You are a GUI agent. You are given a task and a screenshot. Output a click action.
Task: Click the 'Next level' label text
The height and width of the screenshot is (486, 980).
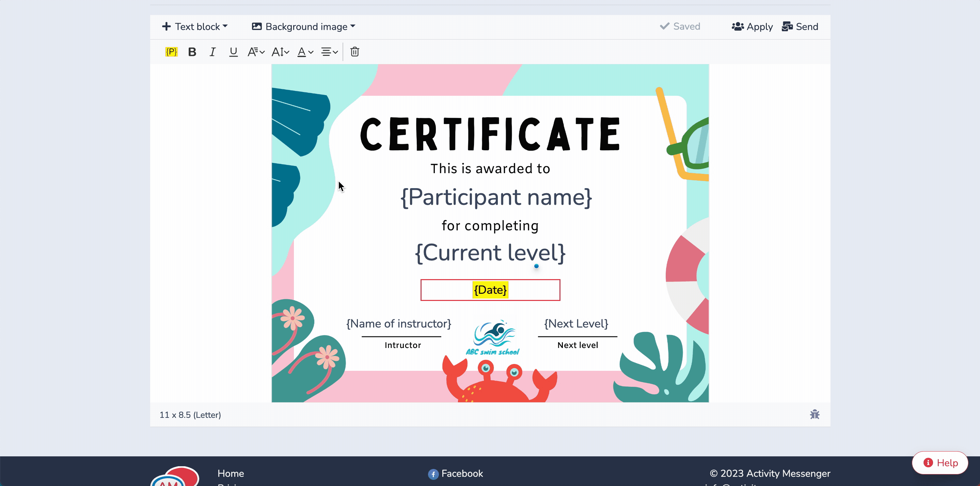click(x=578, y=345)
